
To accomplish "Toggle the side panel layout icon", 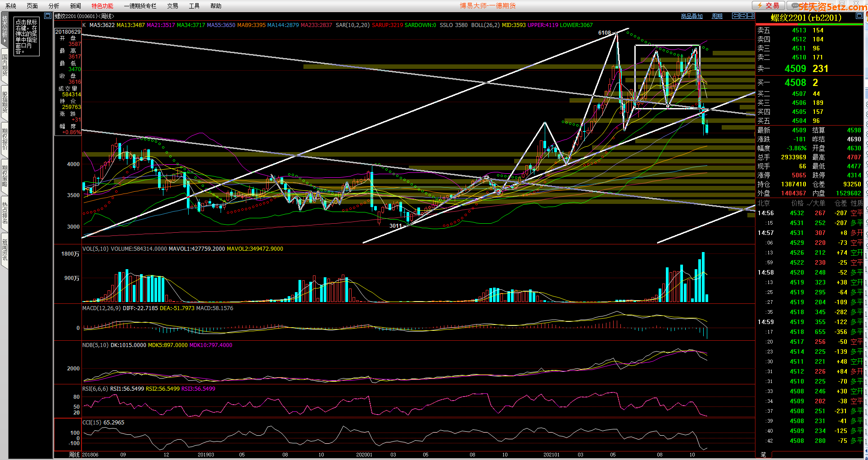I will coord(751,16).
